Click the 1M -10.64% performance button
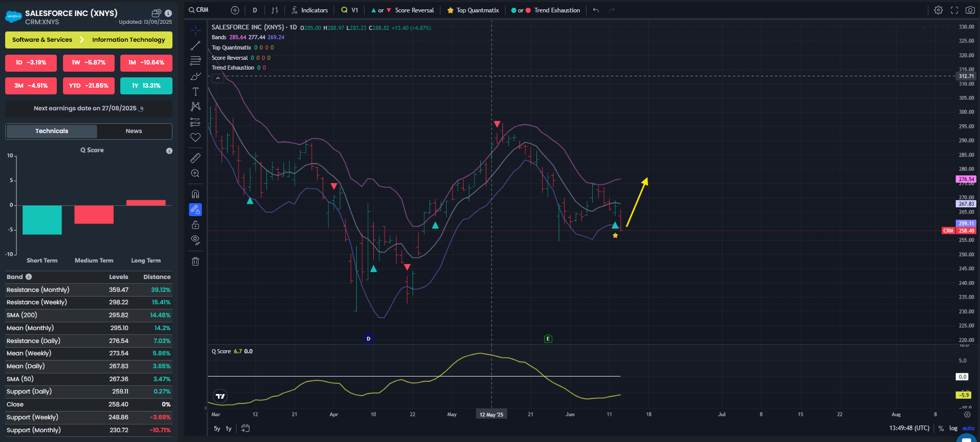This screenshot has height=442, width=980. point(146,62)
